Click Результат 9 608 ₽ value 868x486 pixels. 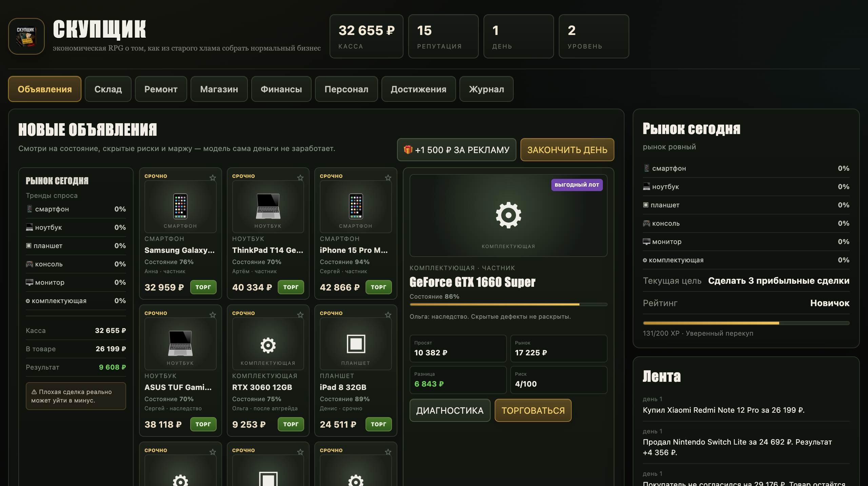[x=112, y=367]
